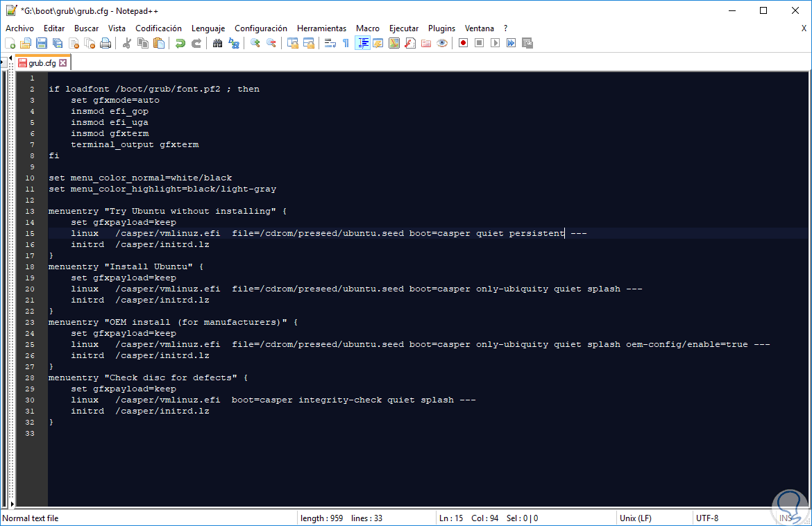Click the Open file icon

[26, 44]
